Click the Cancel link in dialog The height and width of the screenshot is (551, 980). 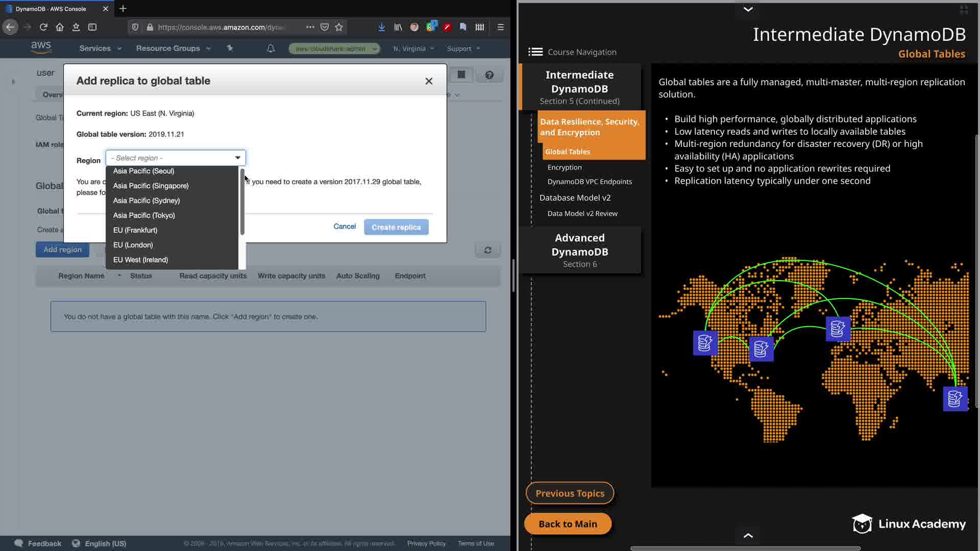click(x=345, y=227)
